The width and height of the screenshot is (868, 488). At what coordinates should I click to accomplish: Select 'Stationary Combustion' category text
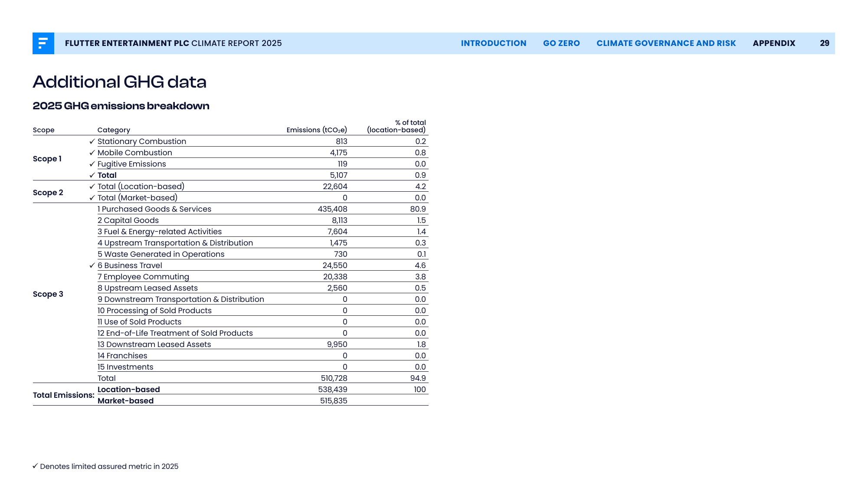point(142,141)
